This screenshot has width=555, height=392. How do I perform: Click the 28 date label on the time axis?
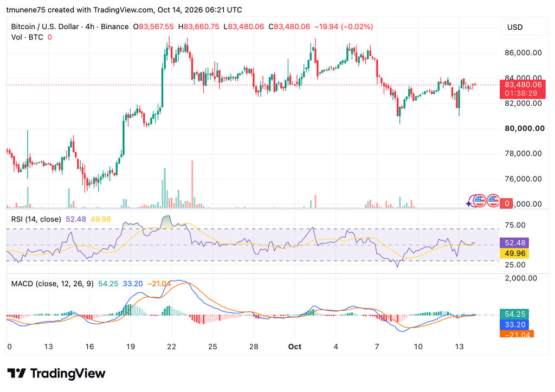click(x=254, y=347)
